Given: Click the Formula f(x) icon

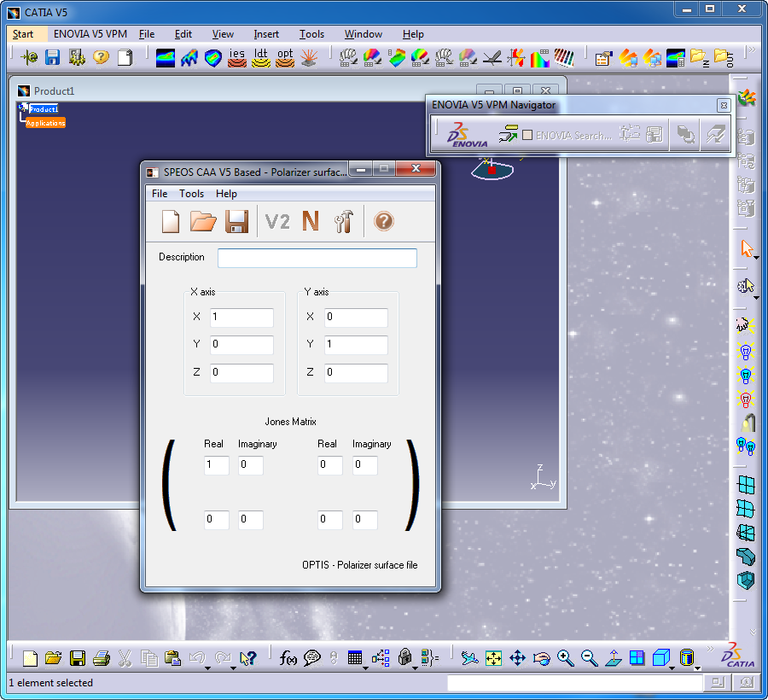Looking at the screenshot, I should (x=288, y=658).
